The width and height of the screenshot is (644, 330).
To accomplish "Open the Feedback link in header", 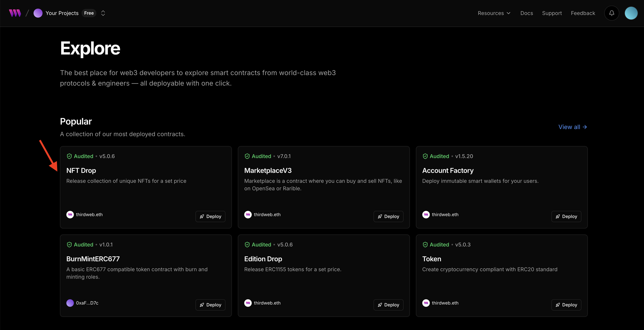I will [583, 13].
